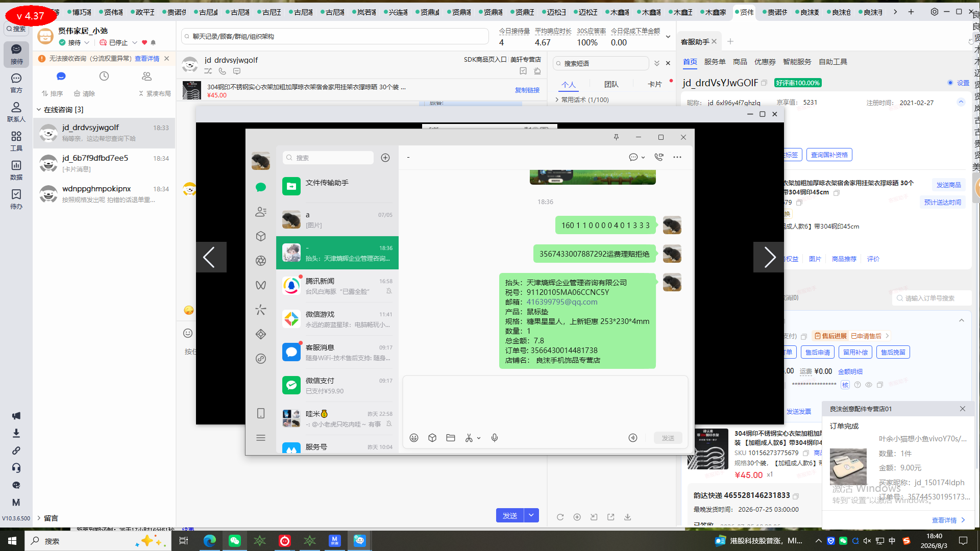Focus the 请输入订单号搜索 order search field

pyautogui.click(x=932, y=298)
